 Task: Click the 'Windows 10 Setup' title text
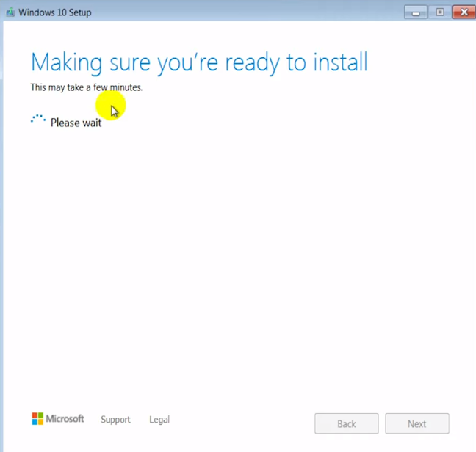56,12
